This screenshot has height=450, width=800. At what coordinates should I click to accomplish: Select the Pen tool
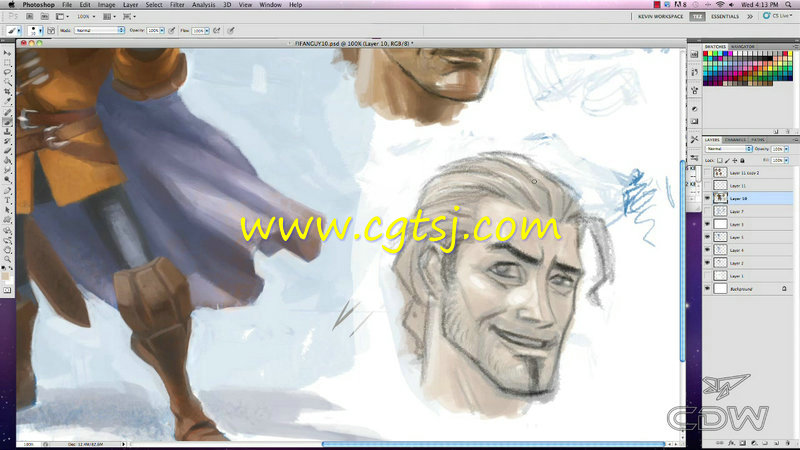(7, 190)
